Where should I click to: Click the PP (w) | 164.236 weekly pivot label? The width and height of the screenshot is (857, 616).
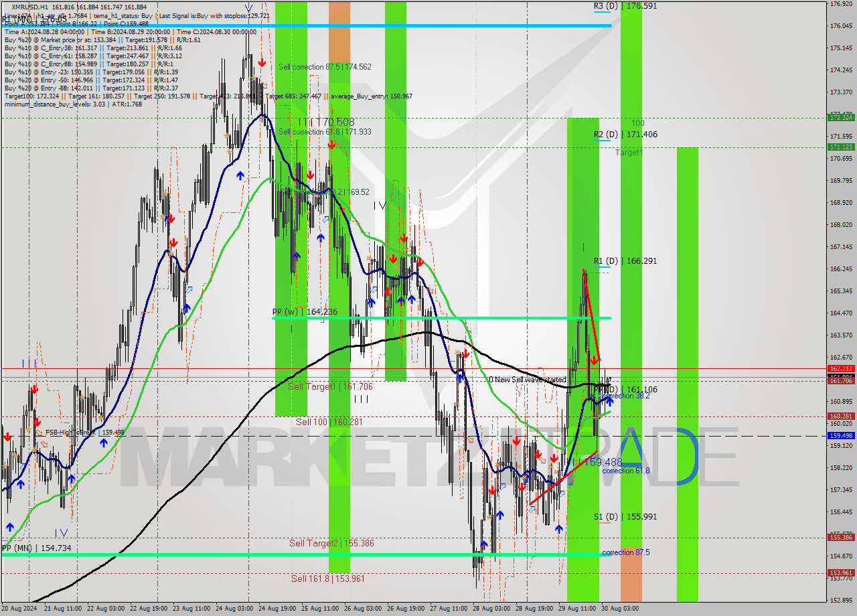[x=305, y=312]
